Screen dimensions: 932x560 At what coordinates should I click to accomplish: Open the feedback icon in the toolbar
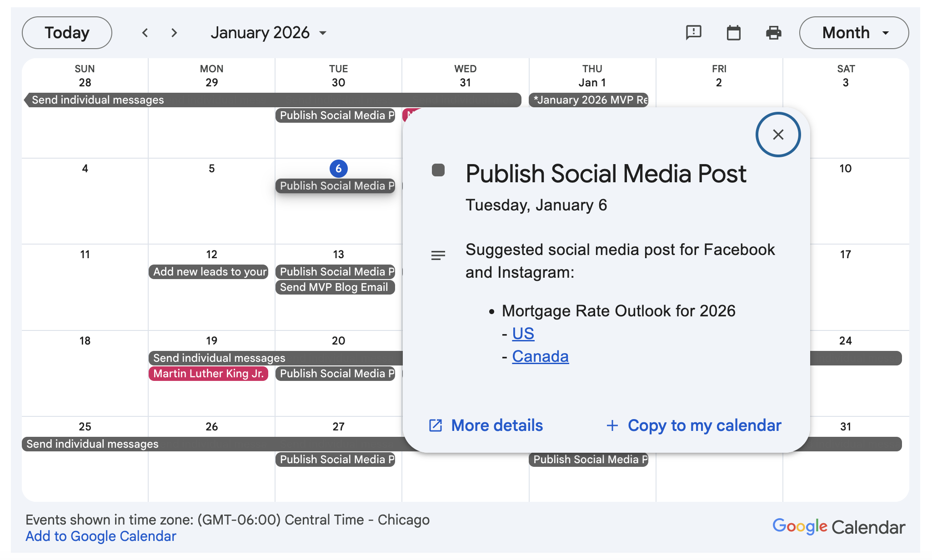tap(693, 33)
